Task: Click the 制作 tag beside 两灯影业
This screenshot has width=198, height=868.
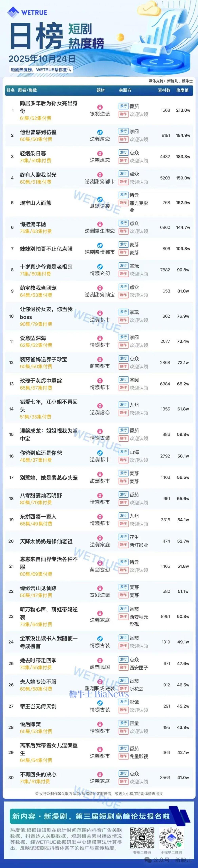Action: coord(123,545)
